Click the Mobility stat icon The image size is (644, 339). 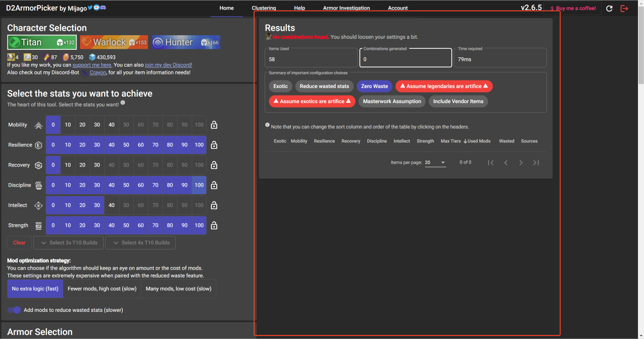point(38,125)
